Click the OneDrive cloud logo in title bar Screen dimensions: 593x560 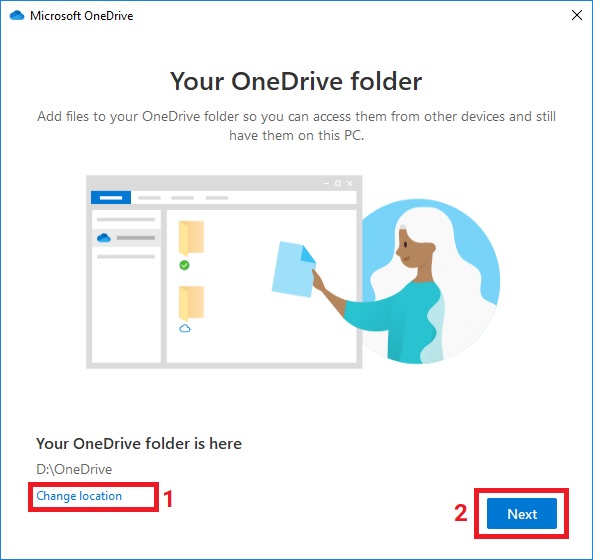pos(17,16)
